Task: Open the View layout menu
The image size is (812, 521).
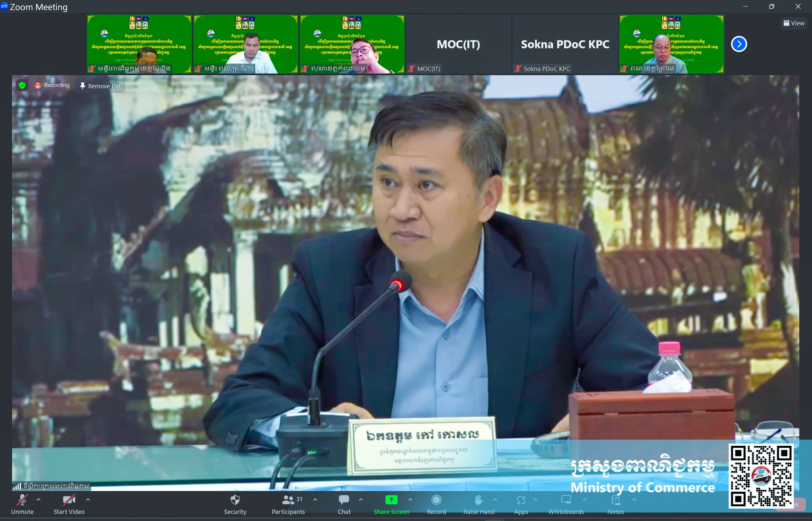Action: pyautogui.click(x=794, y=23)
